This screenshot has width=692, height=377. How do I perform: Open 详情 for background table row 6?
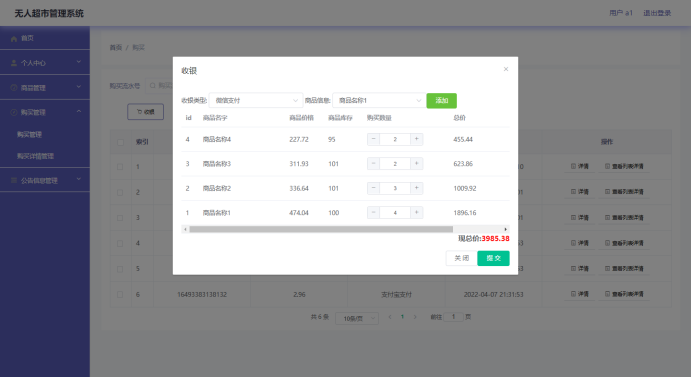(x=580, y=294)
